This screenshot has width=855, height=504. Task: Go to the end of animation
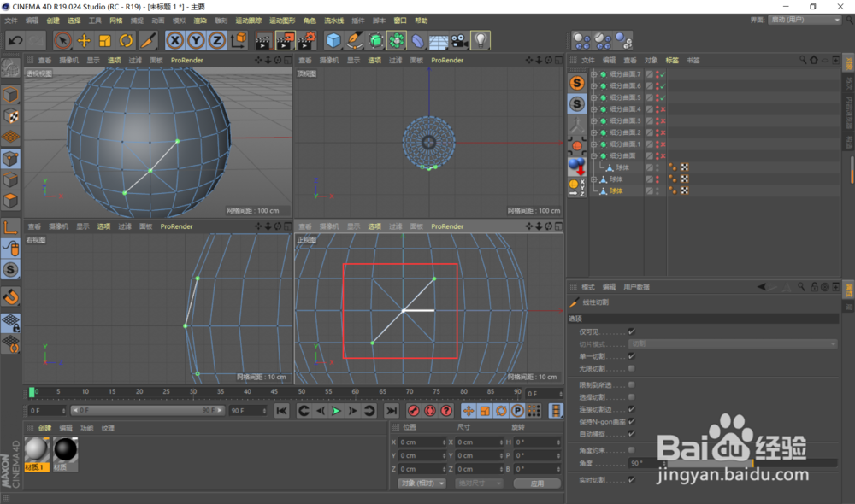tap(391, 411)
